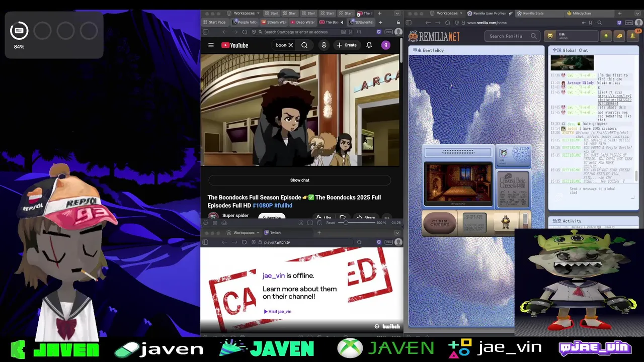The width and height of the screenshot is (644, 362).
Task: Click Reset zoom in YouTube window status bar
Action: [x=331, y=223]
